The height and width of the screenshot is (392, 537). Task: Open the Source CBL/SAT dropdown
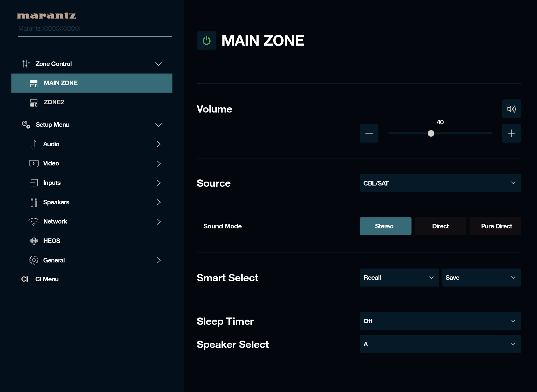pos(440,183)
